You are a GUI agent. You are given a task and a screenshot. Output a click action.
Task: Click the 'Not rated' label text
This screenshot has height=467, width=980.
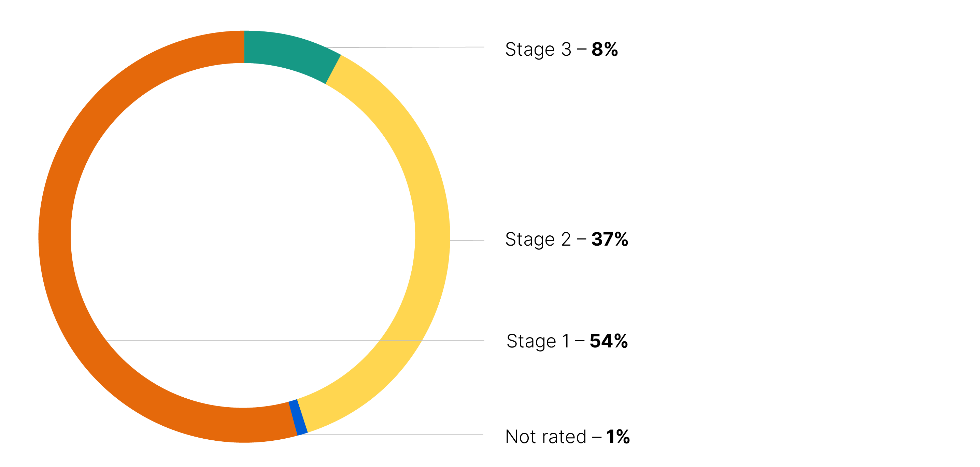click(545, 437)
